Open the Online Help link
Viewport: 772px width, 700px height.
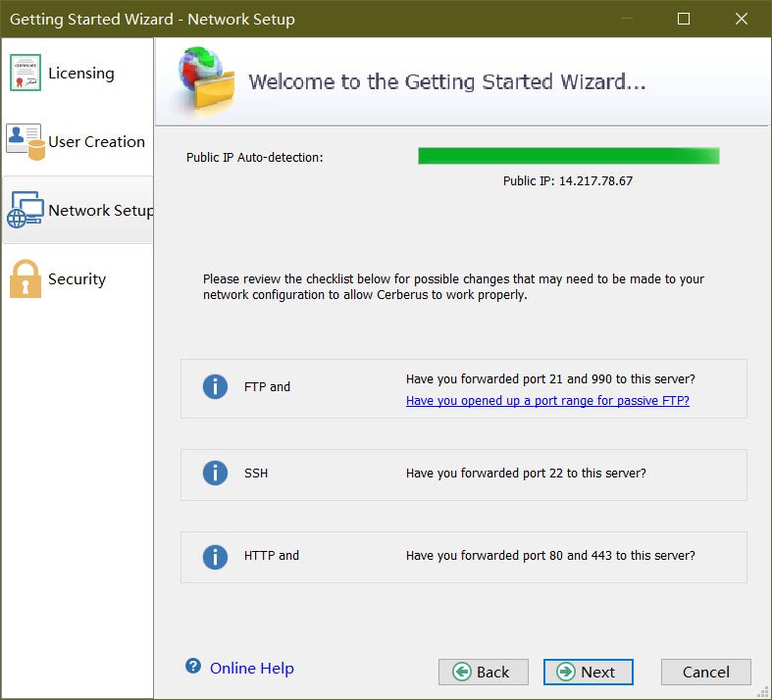pos(251,668)
